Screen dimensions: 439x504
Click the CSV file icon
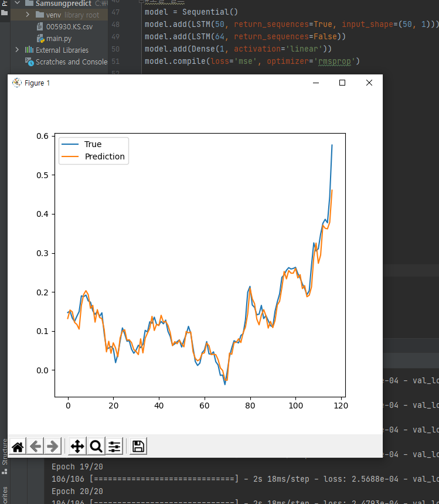coord(40,27)
